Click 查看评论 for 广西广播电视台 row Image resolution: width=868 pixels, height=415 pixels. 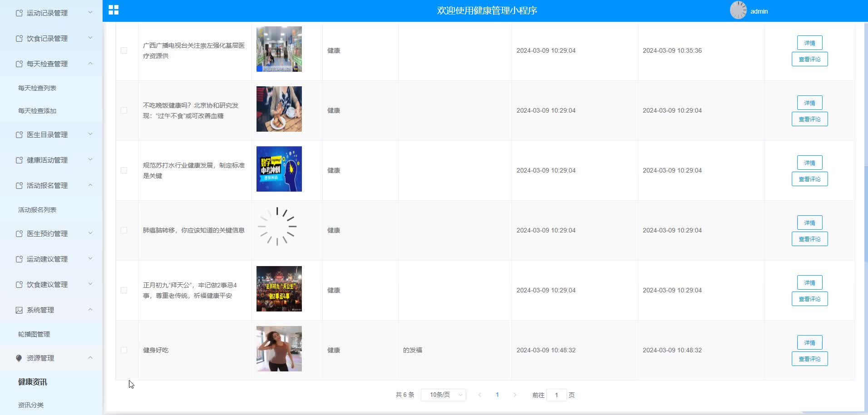point(809,59)
